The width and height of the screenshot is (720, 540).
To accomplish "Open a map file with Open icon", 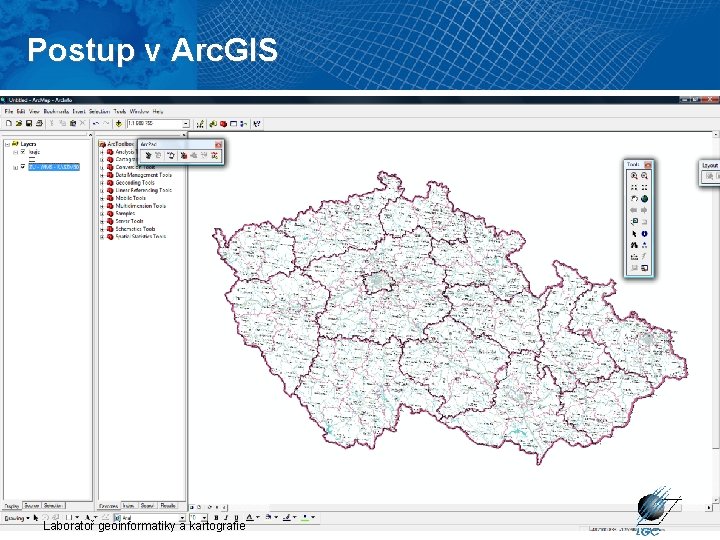I will click(x=19, y=124).
